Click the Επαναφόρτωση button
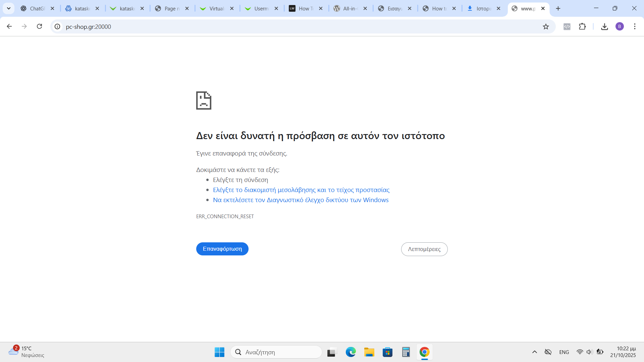Screen dimensions: 644x362 [222, 249]
